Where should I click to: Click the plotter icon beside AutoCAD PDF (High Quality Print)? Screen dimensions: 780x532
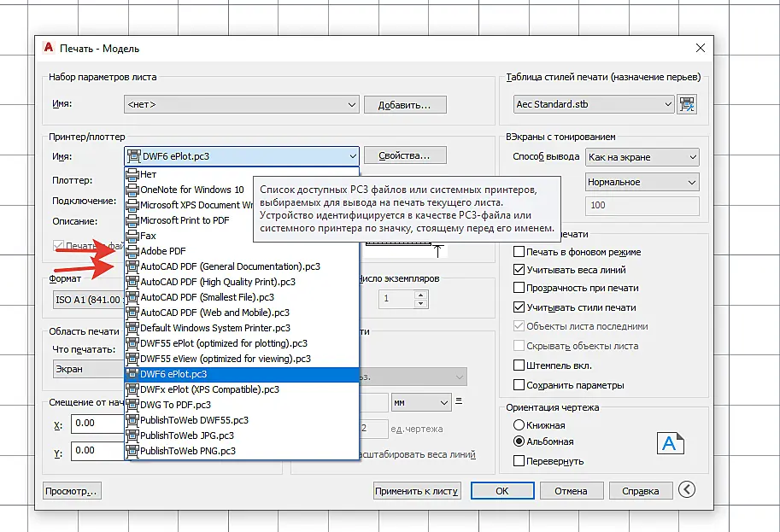(132, 282)
